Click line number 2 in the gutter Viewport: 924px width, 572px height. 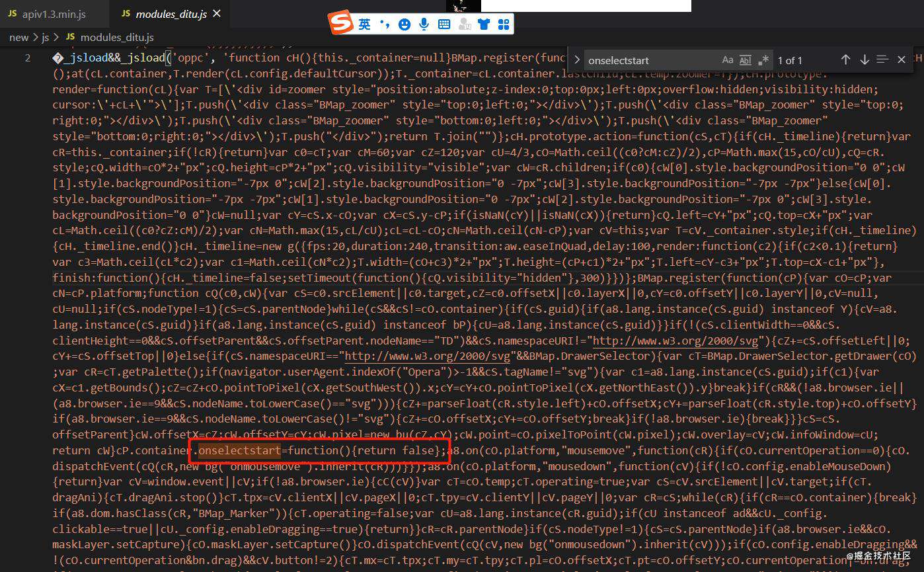coord(28,58)
